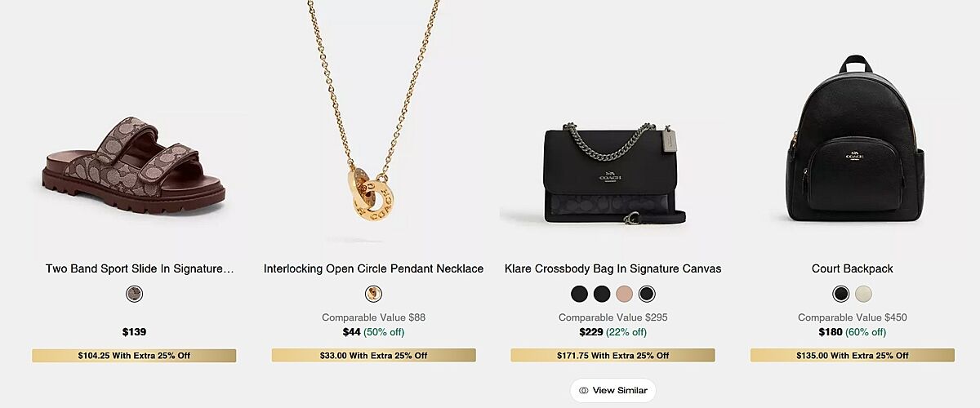The width and height of the screenshot is (980, 408).
Task: Select the gold swatch under Pendant Necklace
Action: 373,294
